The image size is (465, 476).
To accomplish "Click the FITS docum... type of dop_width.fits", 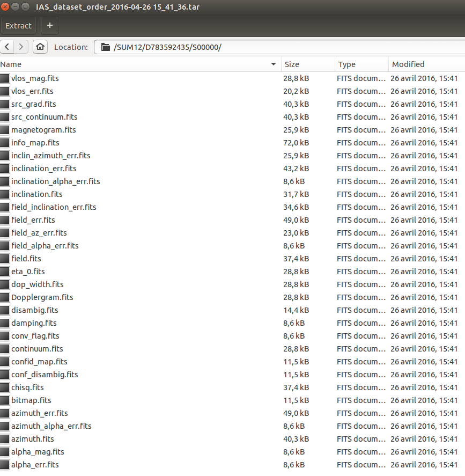I will click(x=361, y=284).
